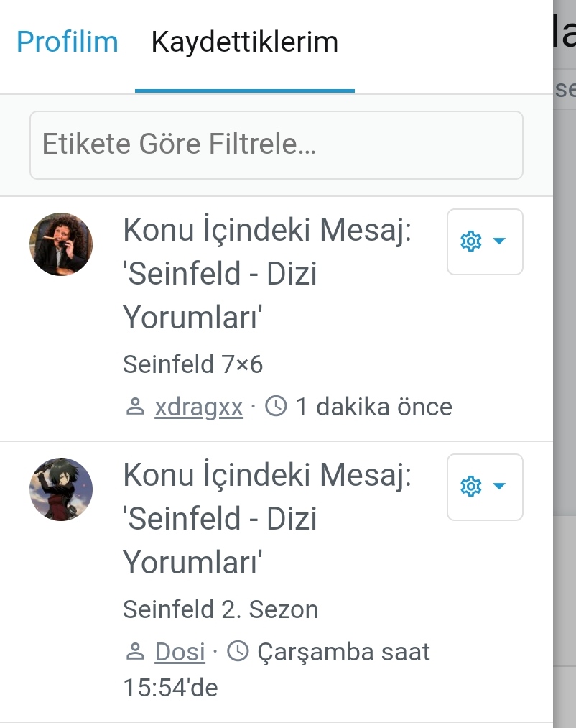576x728 pixels.
Task: Open the bookmark title posted by Dosi
Action: [x=266, y=518]
